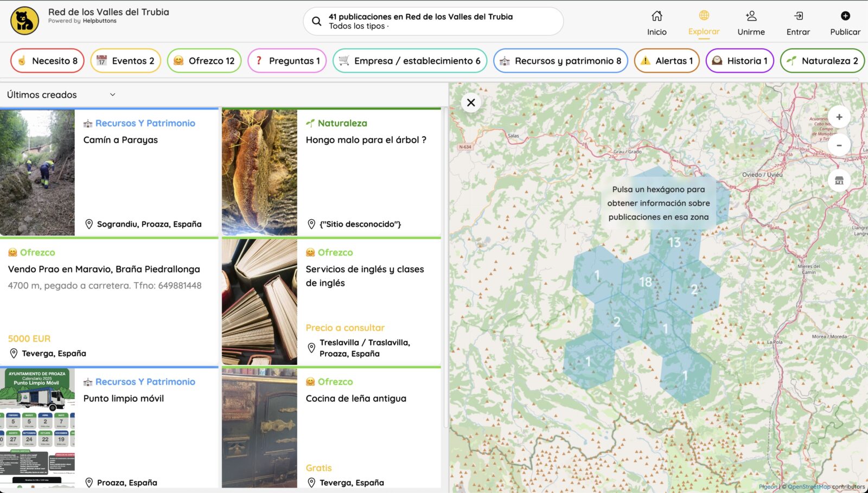868x493 pixels.
Task: Click the Unirme add-user icon
Action: (x=751, y=16)
